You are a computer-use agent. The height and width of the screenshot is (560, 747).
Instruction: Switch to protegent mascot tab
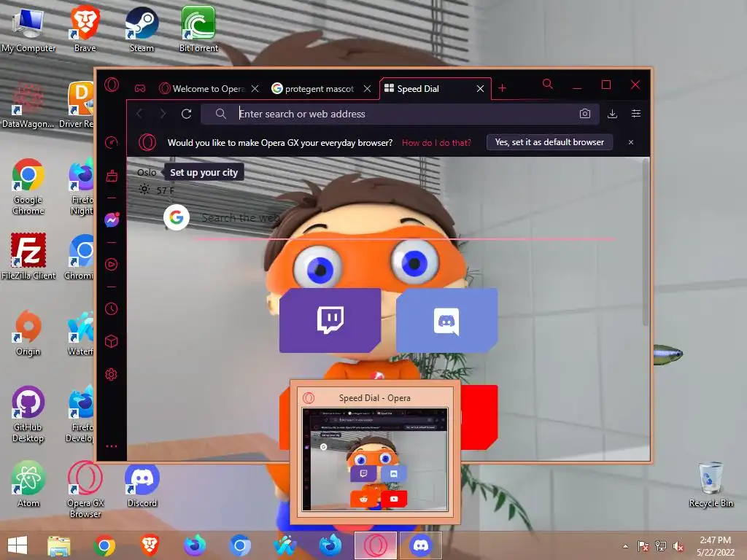320,88
